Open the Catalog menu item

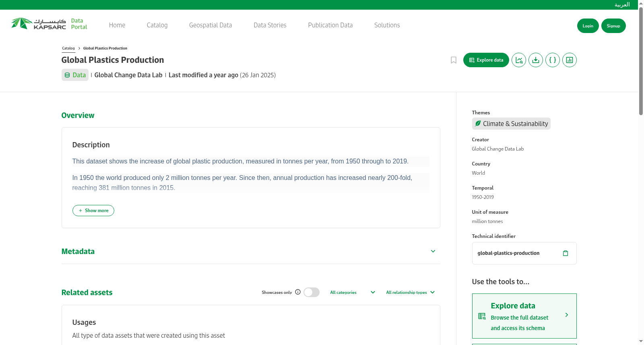click(157, 25)
